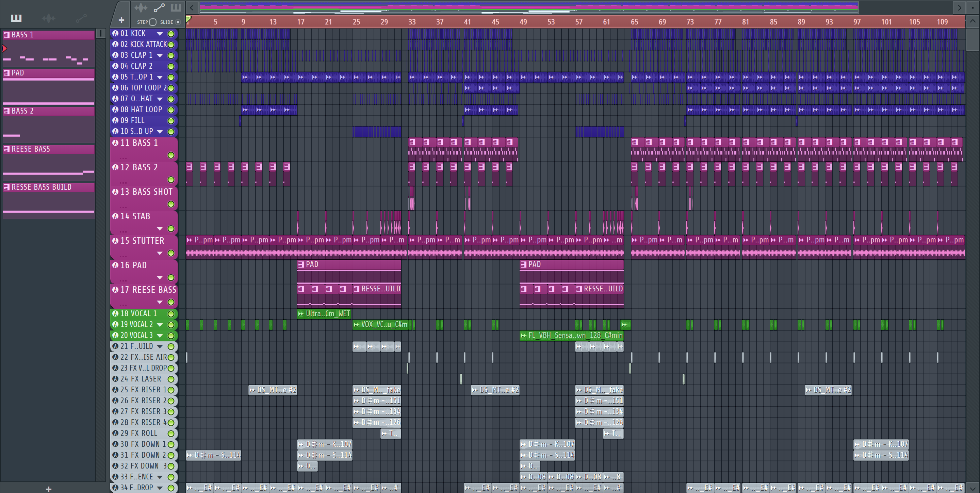This screenshot has width=980, height=493.
Task: Click the 11 BASS 1 track name
Action: pyautogui.click(x=139, y=143)
